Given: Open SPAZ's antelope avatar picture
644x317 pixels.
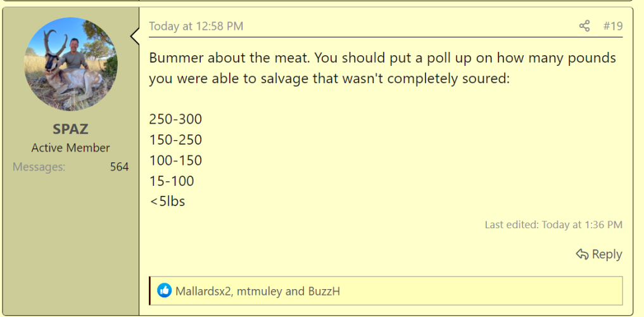Looking at the screenshot, I should click(71, 64).
